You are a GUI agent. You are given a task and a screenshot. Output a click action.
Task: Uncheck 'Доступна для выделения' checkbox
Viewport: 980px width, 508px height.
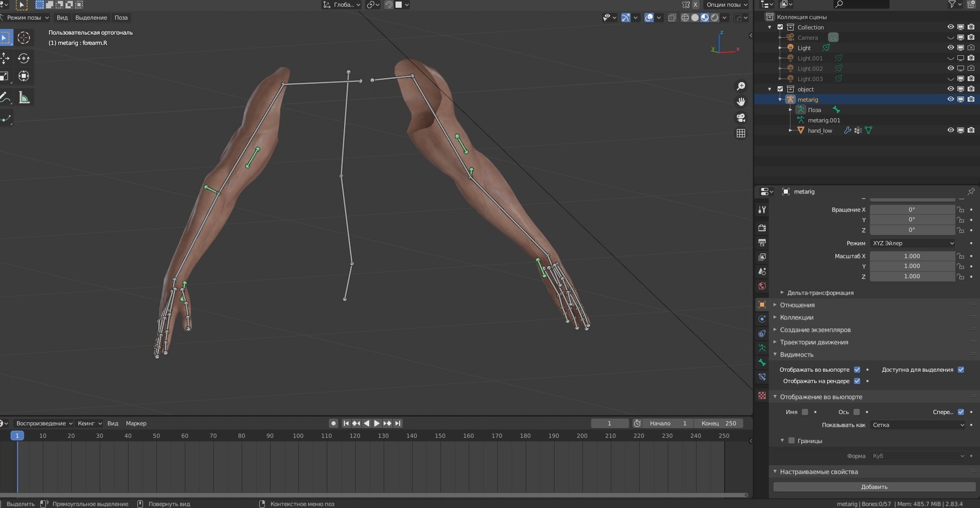961,369
